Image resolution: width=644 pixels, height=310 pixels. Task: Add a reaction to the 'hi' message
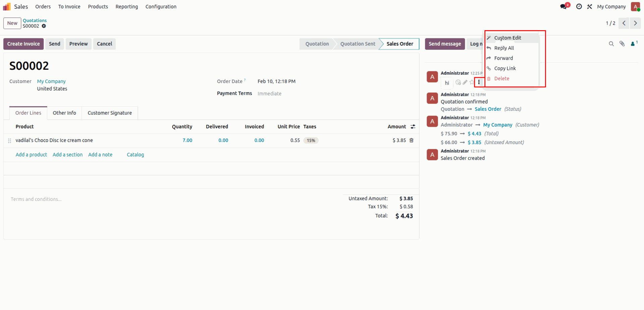pyautogui.click(x=458, y=82)
